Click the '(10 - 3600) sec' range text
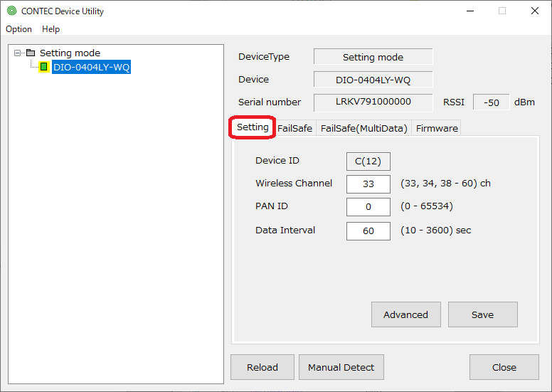Image resolution: width=552 pixels, height=392 pixels. 435,231
